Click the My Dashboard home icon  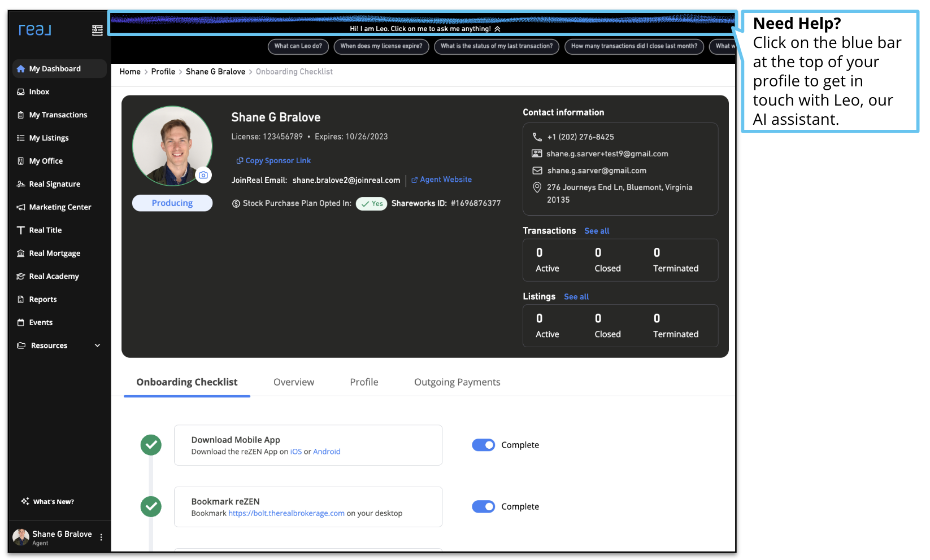(21, 69)
